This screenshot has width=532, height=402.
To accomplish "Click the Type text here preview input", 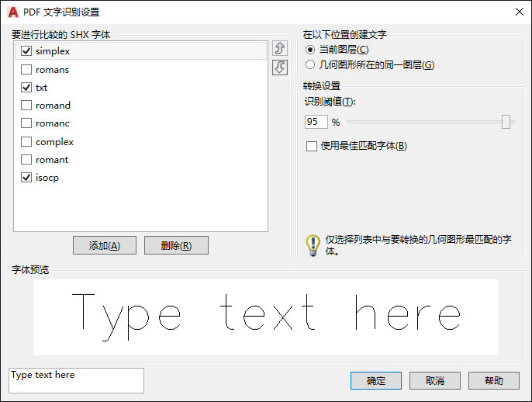I will (x=76, y=380).
